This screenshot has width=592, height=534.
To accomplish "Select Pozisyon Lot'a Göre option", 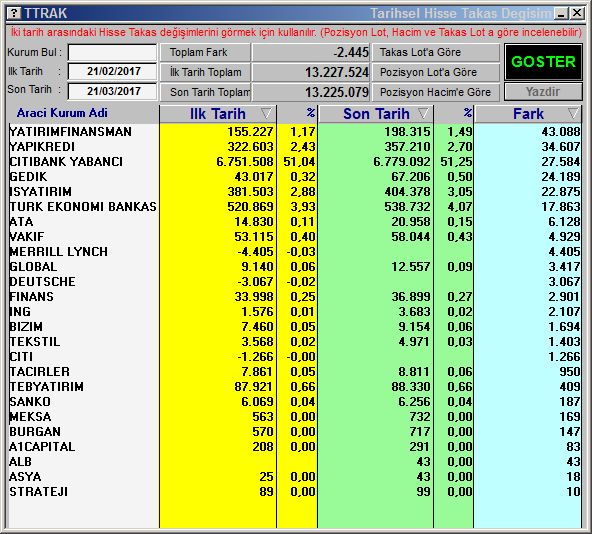I will [x=436, y=72].
